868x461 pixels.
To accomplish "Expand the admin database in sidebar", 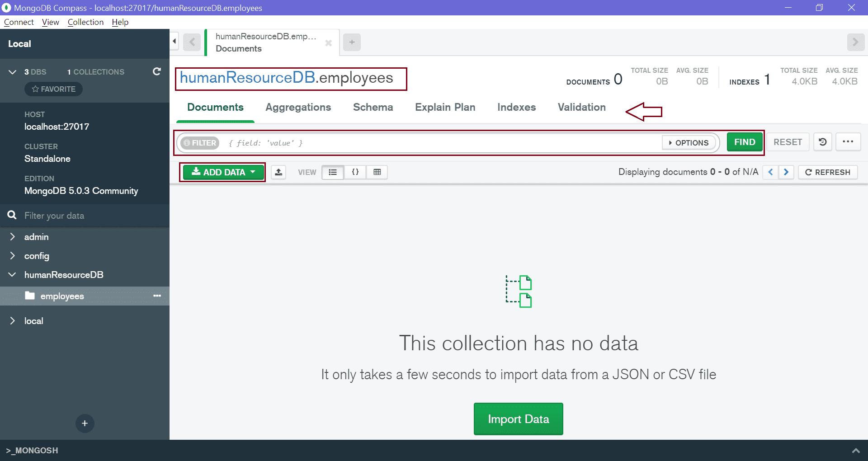I will click(12, 236).
